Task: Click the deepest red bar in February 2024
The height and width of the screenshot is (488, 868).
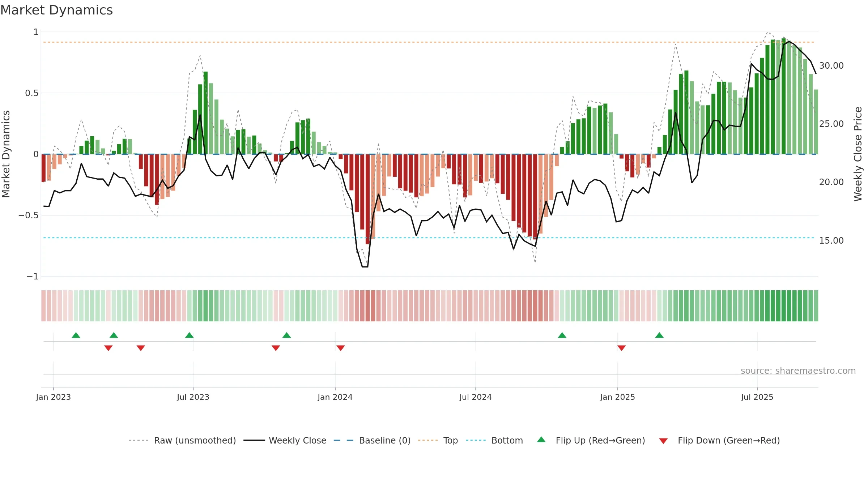Action: click(367, 199)
